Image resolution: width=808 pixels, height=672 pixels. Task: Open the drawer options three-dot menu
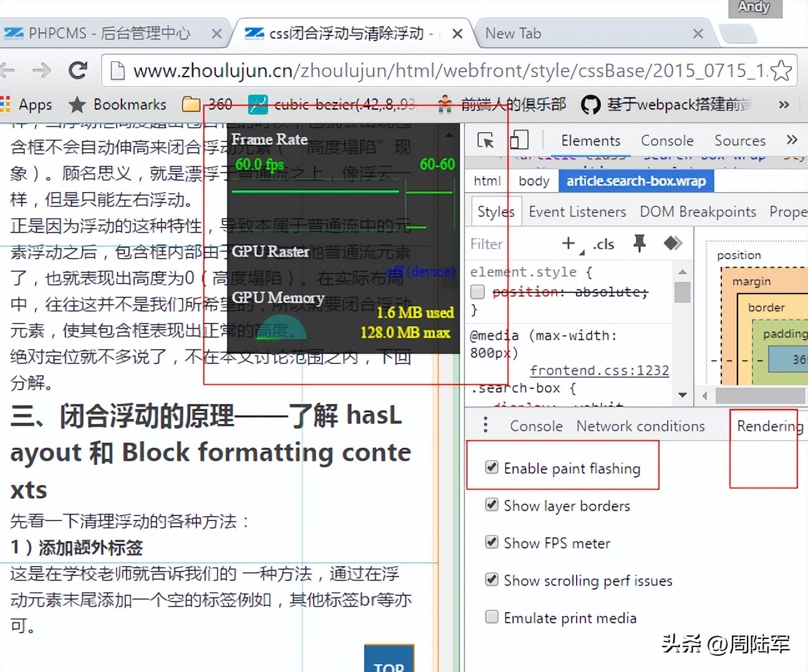pyautogui.click(x=486, y=425)
